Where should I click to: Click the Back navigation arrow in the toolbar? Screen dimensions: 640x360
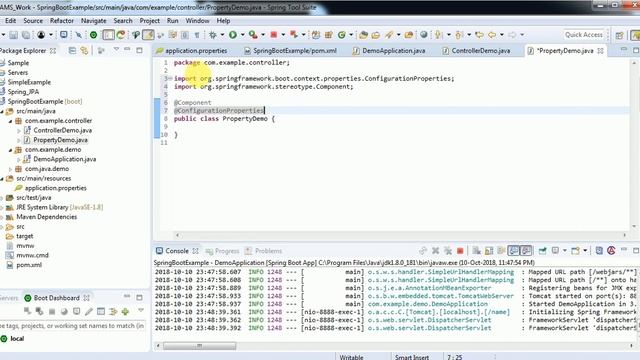[492, 35]
